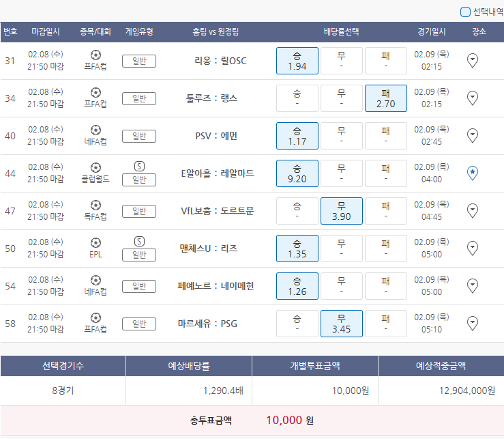Click 일반 game type badge in row 58
This screenshot has width=504, height=439.
coord(139,324)
